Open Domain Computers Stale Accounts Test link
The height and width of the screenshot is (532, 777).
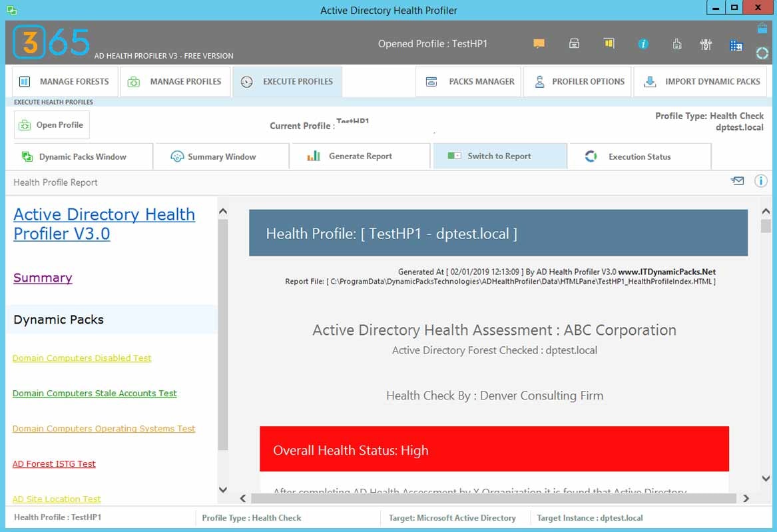[x=95, y=393]
